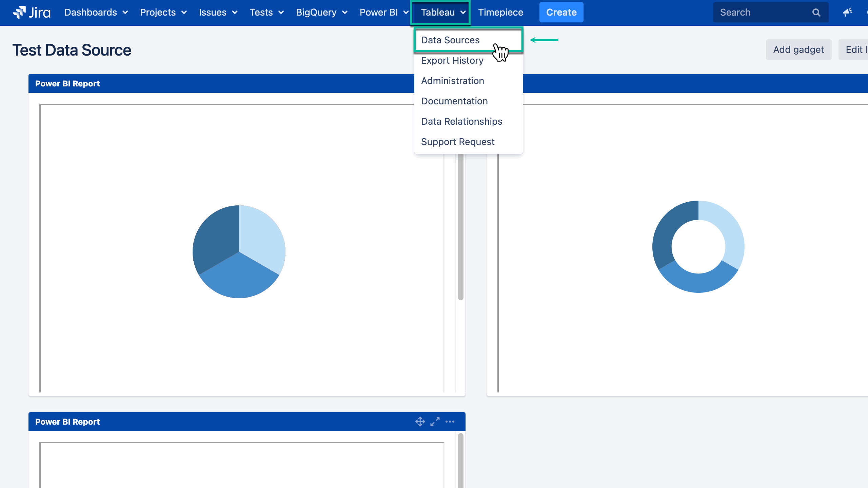868x488 pixels.
Task: Expand the Power BI menu
Action: pos(383,12)
